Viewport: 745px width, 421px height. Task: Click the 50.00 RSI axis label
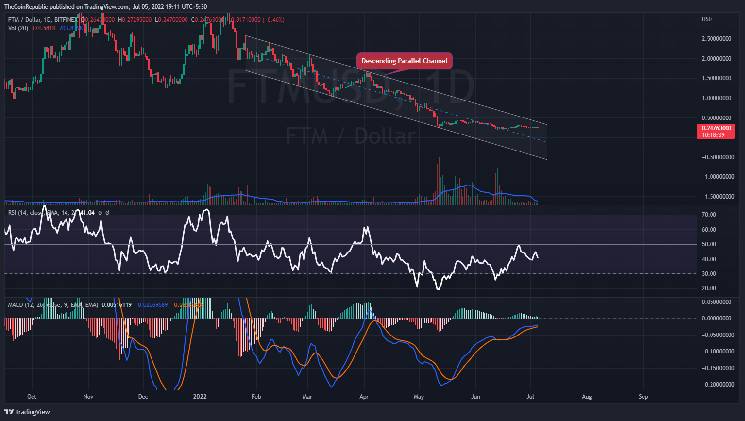coord(709,244)
